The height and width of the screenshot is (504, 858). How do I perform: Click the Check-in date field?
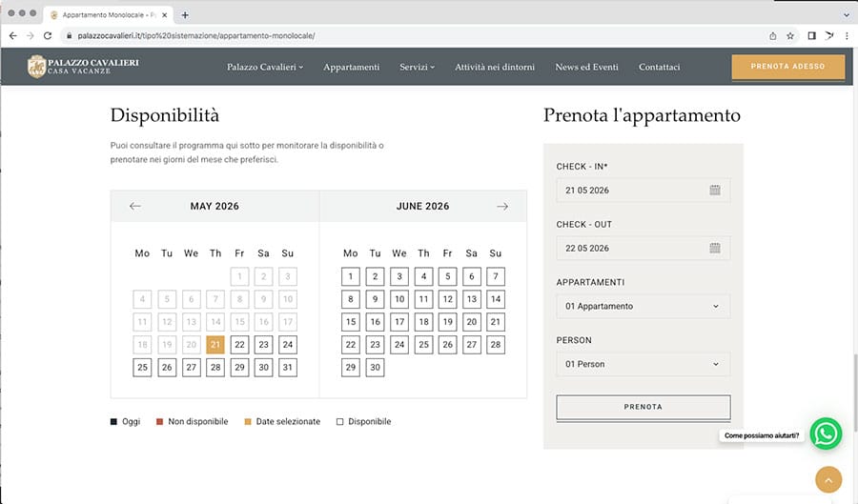(x=643, y=191)
